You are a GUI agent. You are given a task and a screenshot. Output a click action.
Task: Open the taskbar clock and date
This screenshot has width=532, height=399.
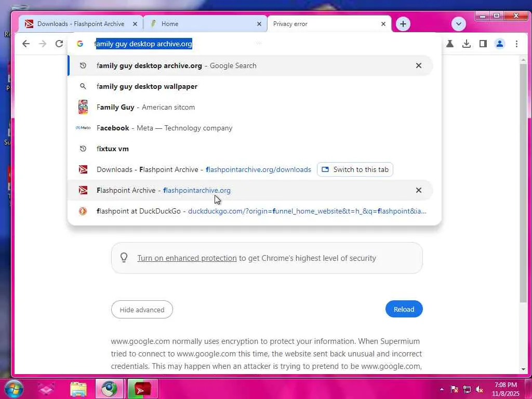pyautogui.click(x=506, y=389)
